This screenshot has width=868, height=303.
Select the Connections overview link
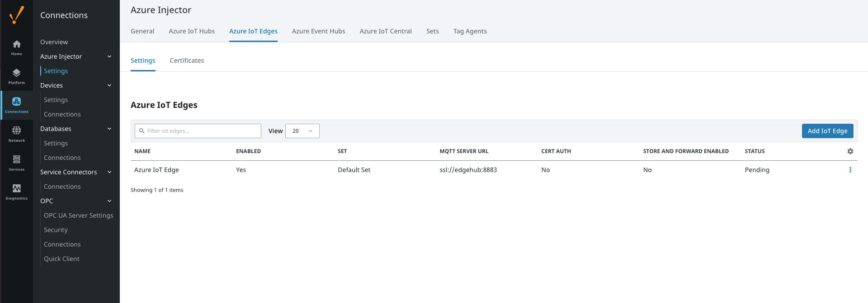(x=54, y=42)
